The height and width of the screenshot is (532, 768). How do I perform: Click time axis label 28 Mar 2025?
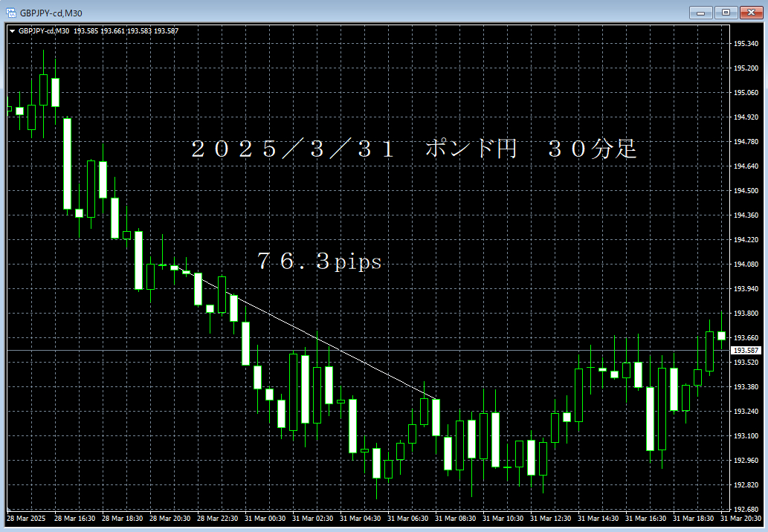click(26, 519)
